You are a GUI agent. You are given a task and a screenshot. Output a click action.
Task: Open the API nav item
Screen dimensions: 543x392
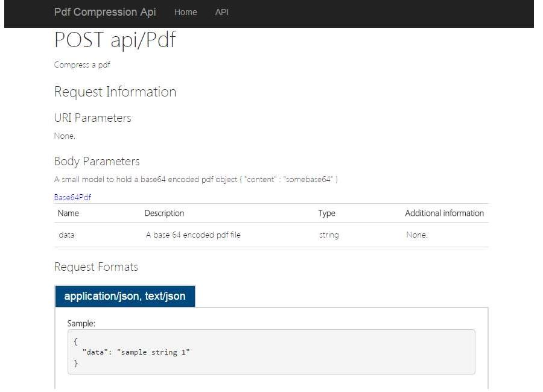point(221,12)
